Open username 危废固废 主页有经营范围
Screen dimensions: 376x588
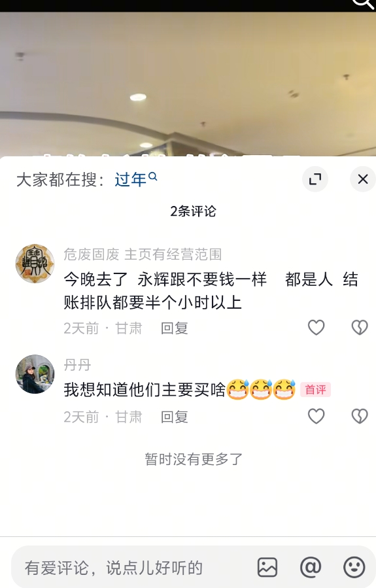click(x=143, y=254)
